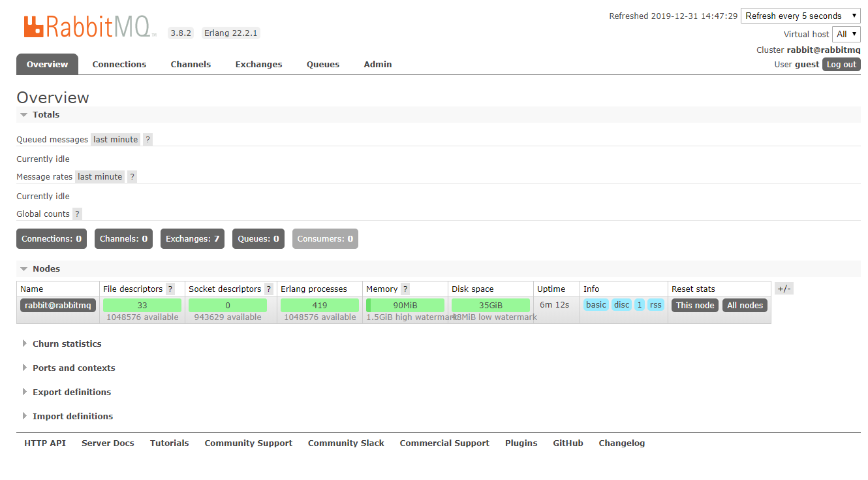Open help for Queued messages
Viewport: 868px width, 480px height.
point(148,139)
